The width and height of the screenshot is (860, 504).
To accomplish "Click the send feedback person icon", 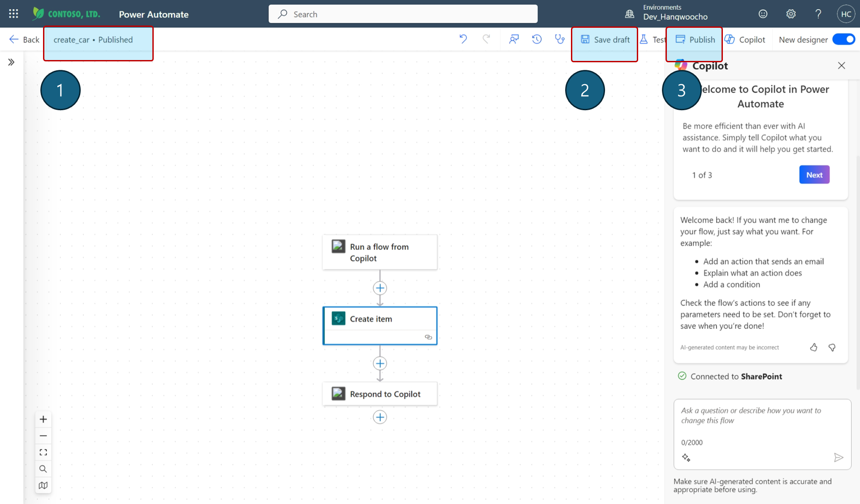I will [x=514, y=39].
